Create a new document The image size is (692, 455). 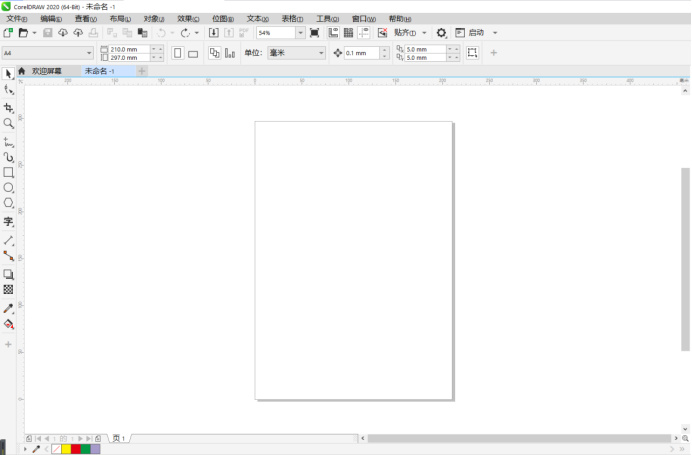[8, 33]
